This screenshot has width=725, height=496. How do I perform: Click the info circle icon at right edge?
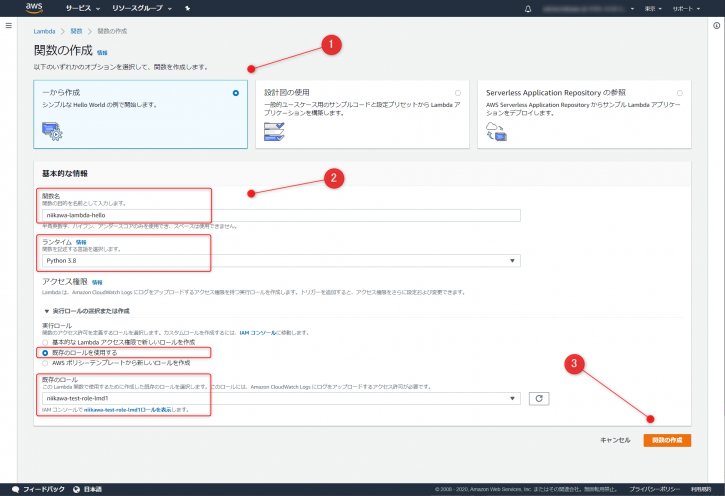(716, 26)
